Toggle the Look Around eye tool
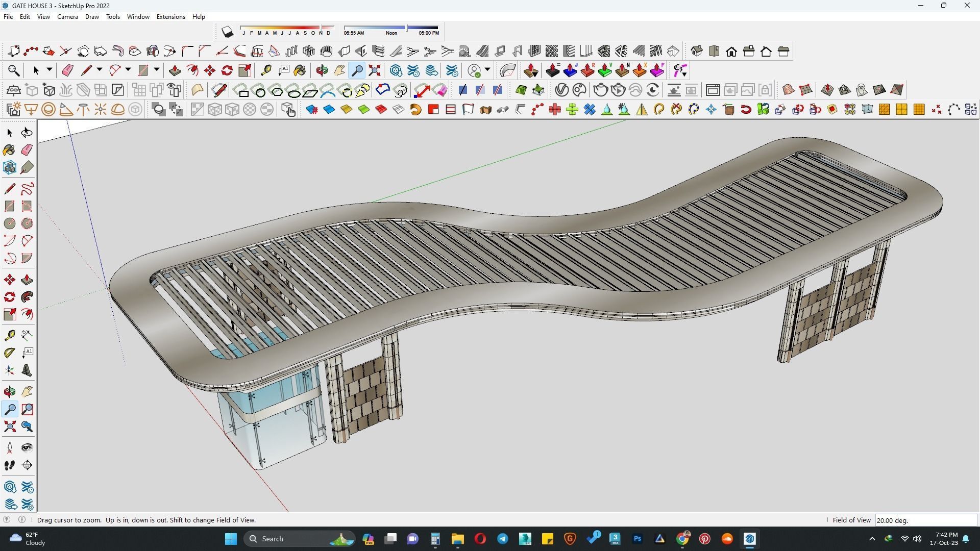The height and width of the screenshot is (551, 980). click(x=27, y=448)
